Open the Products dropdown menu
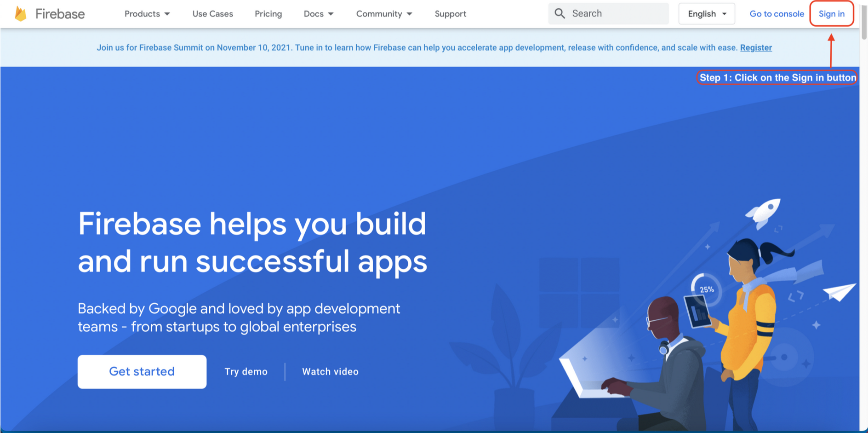Viewport: 868px width, 433px height. click(147, 14)
